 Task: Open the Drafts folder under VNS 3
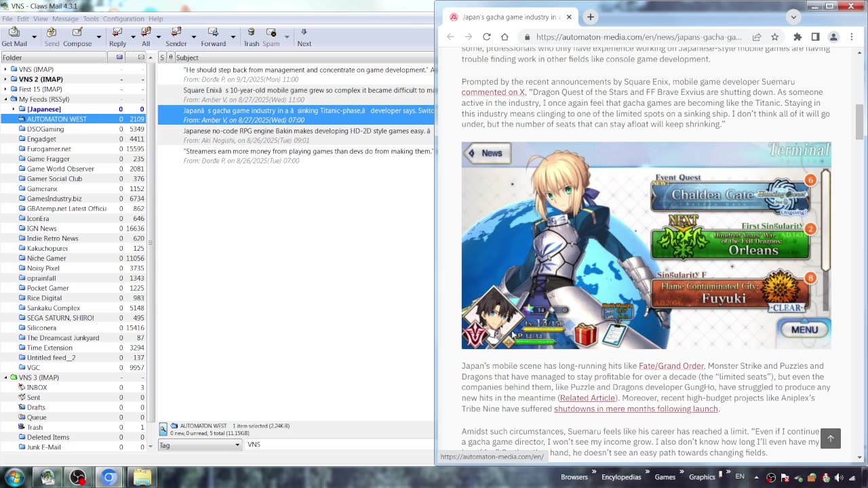[x=36, y=407]
